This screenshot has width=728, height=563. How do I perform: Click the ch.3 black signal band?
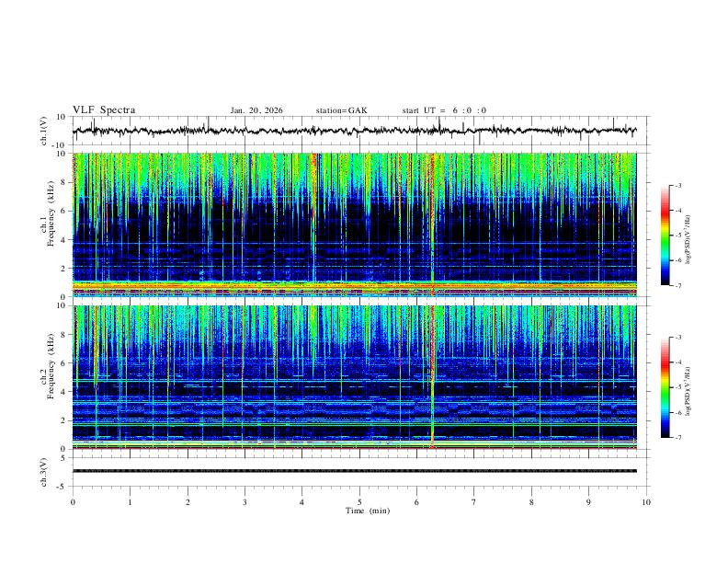point(355,471)
